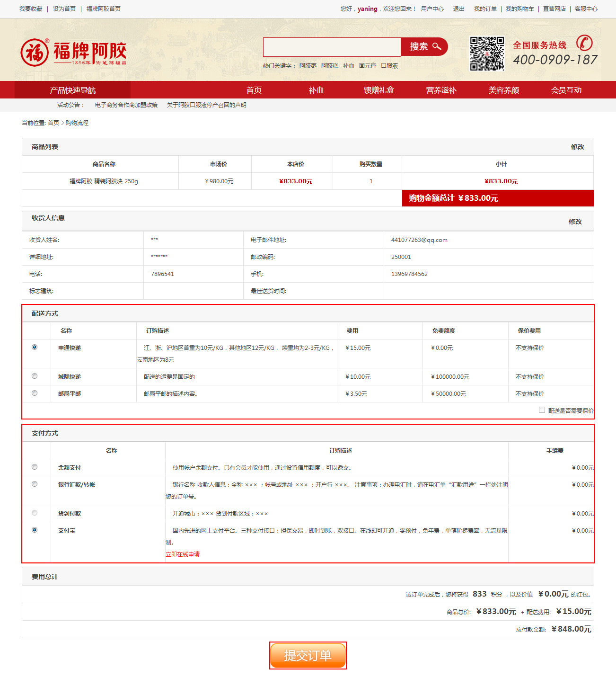This screenshot has width=616, height=678.
Task: Click the 福牌阿胶 logo
Action: [x=73, y=53]
